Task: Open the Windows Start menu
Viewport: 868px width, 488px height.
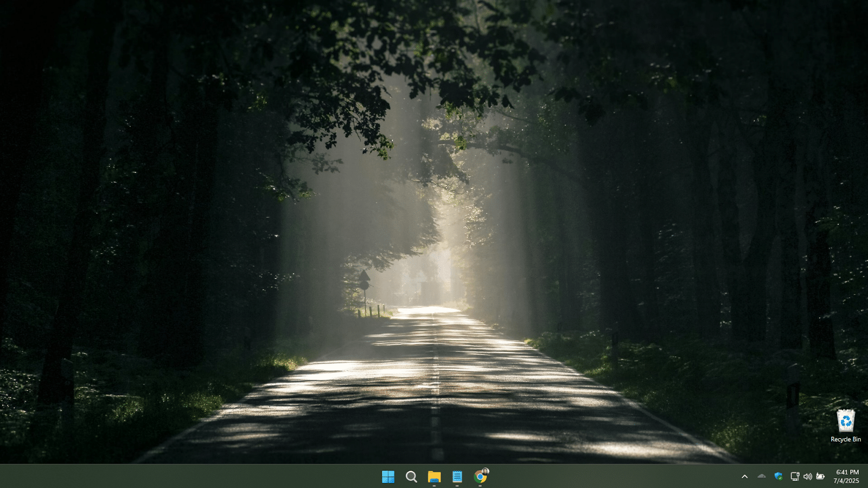Action: pos(388,477)
